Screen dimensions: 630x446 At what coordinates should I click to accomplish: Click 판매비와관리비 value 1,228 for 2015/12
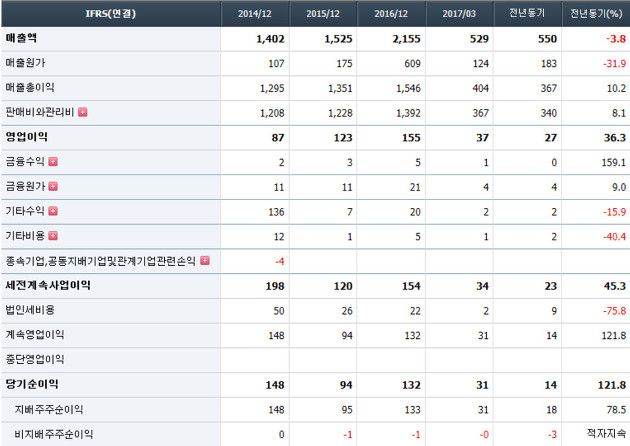[340, 113]
